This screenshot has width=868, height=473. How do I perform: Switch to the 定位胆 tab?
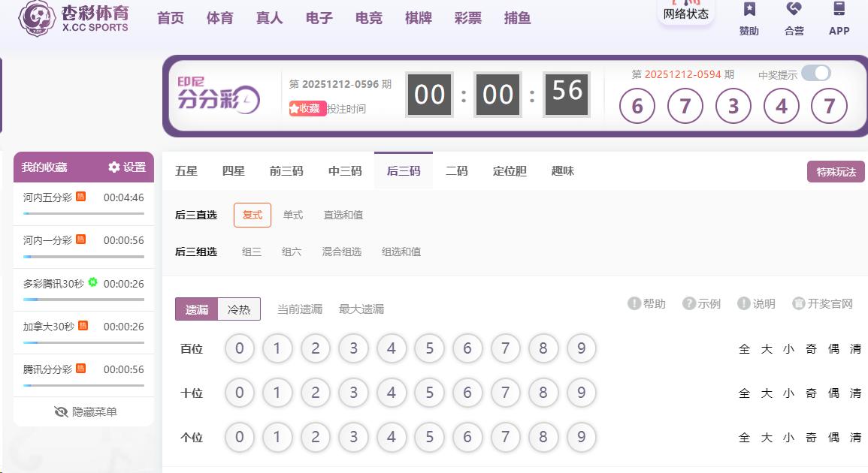tap(510, 171)
